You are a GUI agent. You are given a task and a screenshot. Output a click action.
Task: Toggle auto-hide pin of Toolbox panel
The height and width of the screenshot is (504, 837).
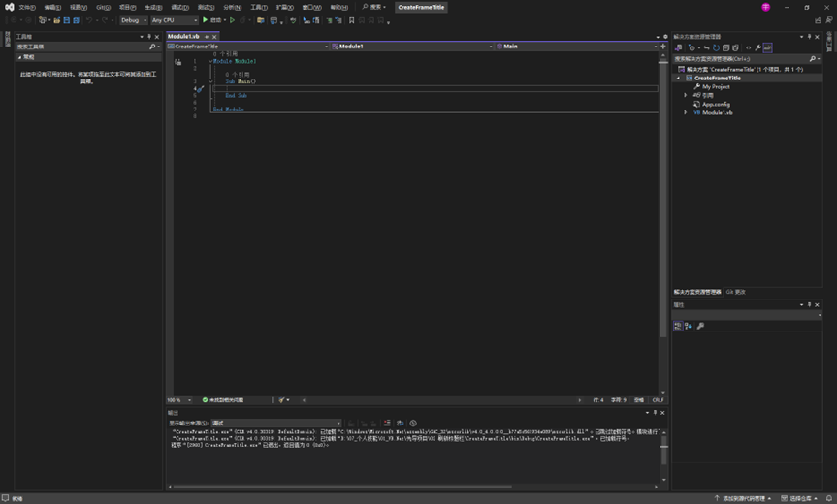[x=149, y=37]
